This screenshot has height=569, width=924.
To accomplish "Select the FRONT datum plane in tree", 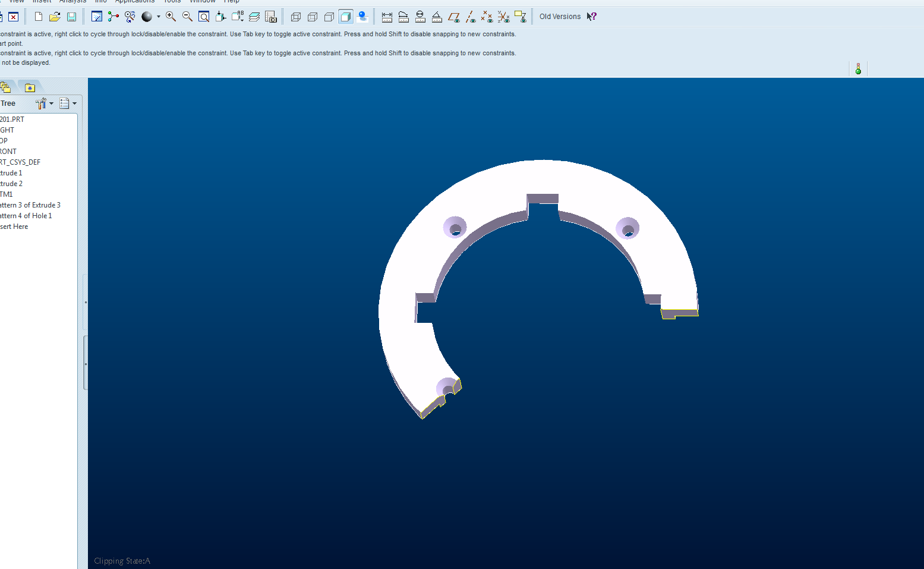I will tap(8, 152).
